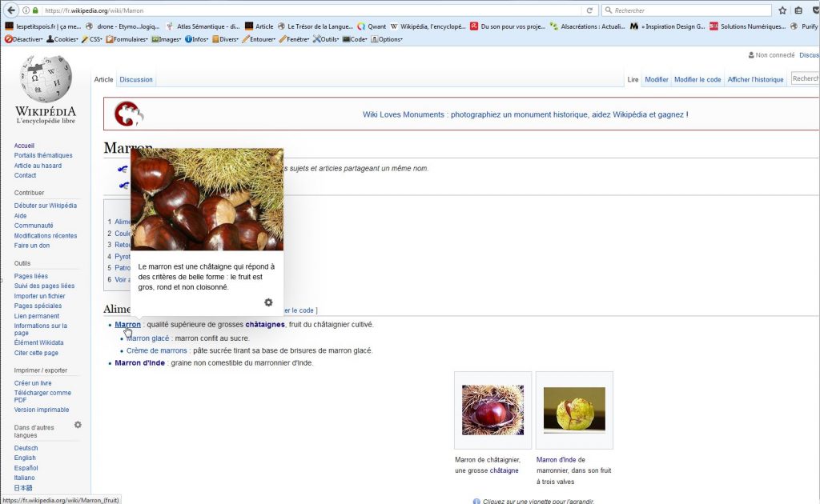This screenshot has height=504, width=820.
Task: Bookmark this page with the star icon
Action: pos(782,10)
